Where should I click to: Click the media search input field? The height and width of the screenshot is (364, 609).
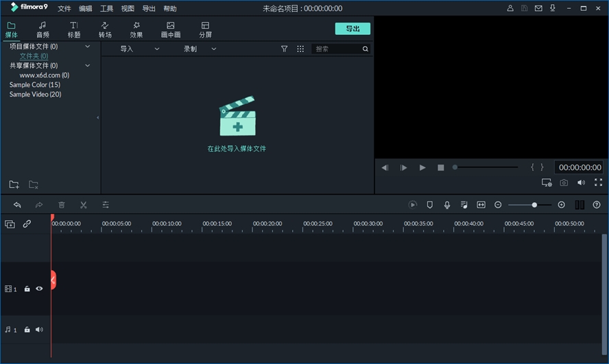(336, 49)
